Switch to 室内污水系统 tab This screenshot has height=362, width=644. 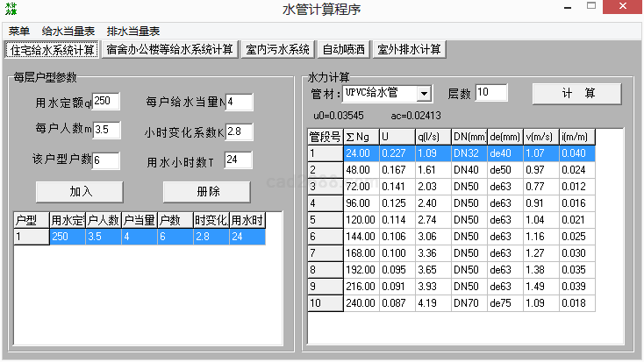(x=278, y=49)
